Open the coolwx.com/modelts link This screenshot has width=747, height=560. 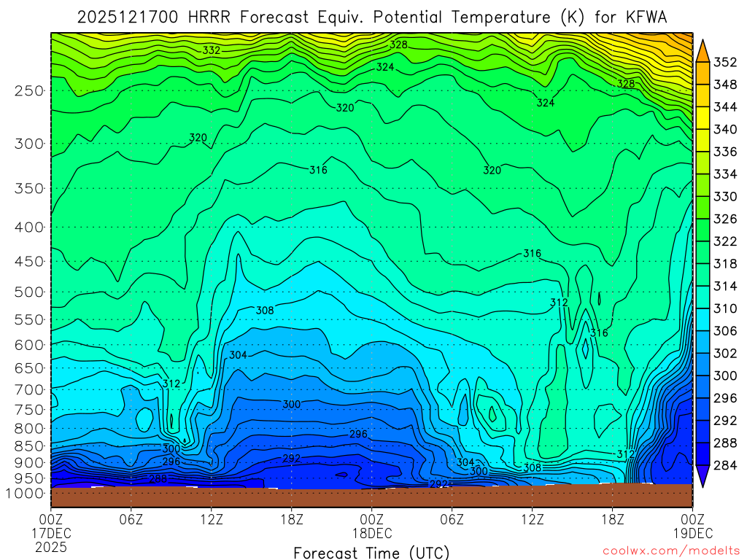coord(672,551)
